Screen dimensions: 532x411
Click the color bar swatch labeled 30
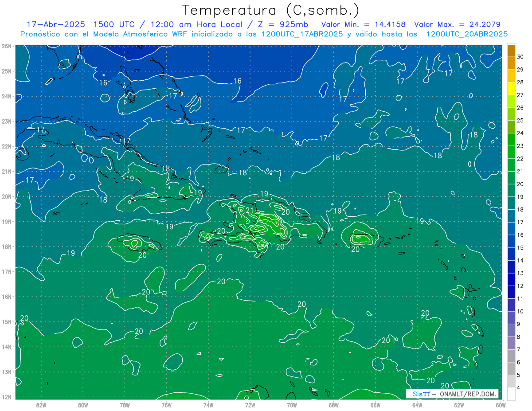(x=511, y=51)
